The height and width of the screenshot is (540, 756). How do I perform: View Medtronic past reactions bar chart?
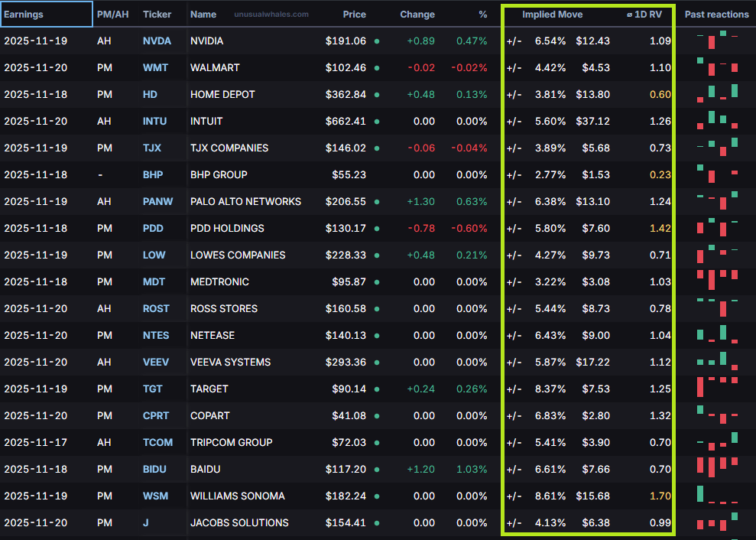(x=718, y=280)
